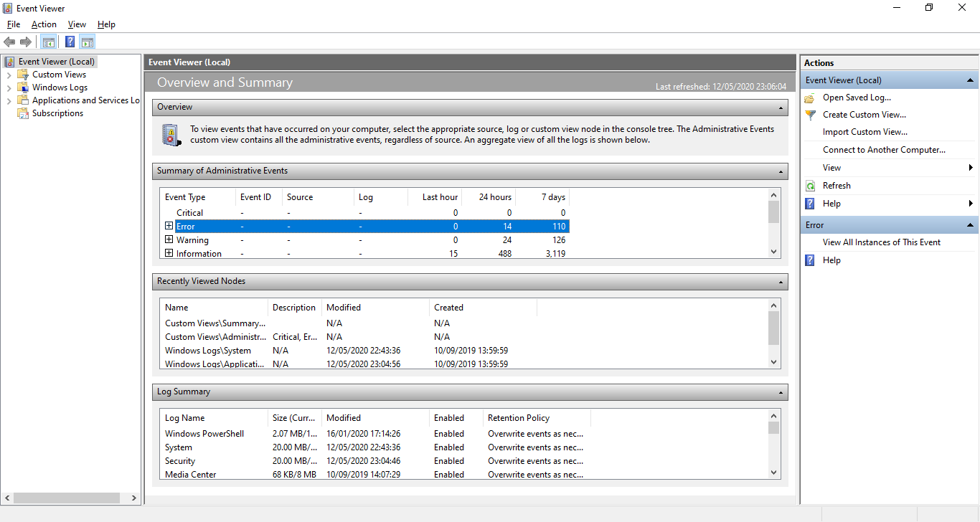The width and height of the screenshot is (980, 522).
Task: Click Import Custom View in the Actions pane
Action: [x=864, y=132]
